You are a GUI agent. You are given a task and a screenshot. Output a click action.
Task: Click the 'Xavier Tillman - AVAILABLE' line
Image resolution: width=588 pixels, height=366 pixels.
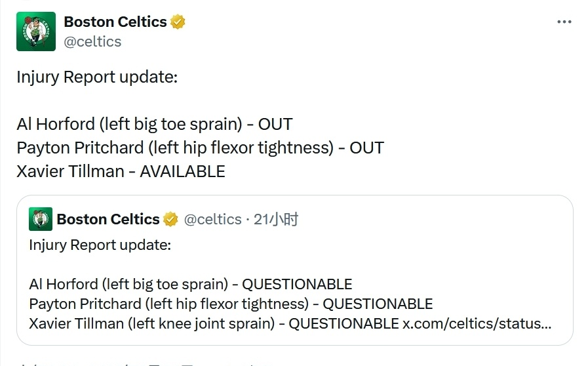(x=121, y=171)
